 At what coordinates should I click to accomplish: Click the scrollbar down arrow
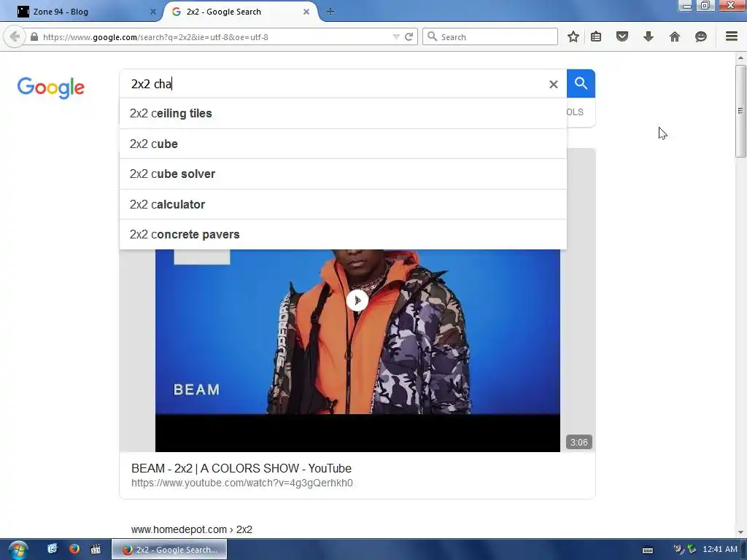740,532
